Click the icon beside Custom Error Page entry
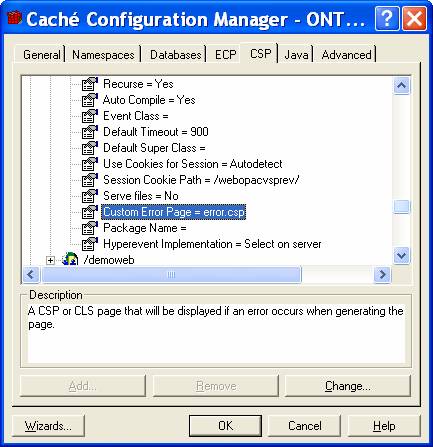Image resolution: width=433 pixels, height=447 pixels. [90, 212]
